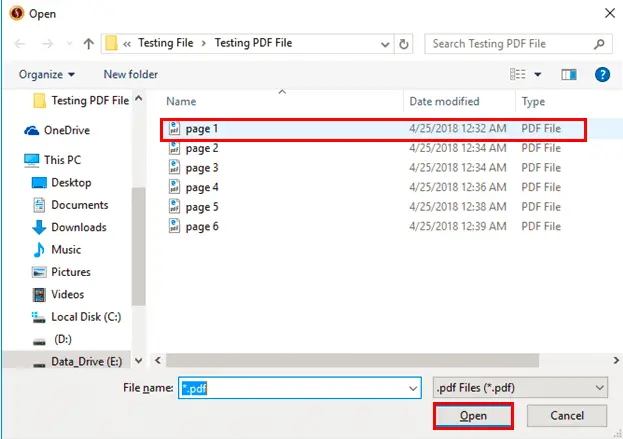623x439 pixels.
Task: Select This PC in navigation pane
Action: [52, 160]
